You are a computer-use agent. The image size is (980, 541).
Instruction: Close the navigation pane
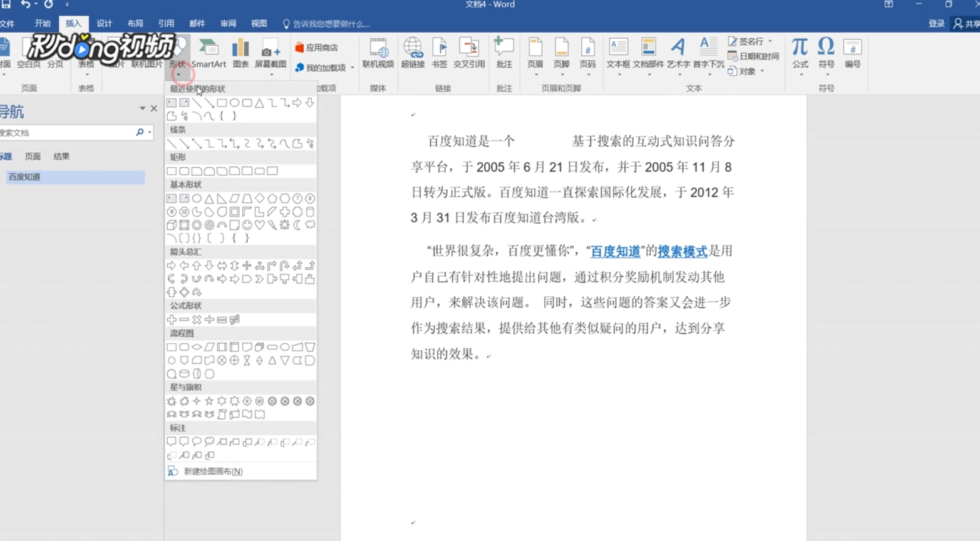point(154,109)
